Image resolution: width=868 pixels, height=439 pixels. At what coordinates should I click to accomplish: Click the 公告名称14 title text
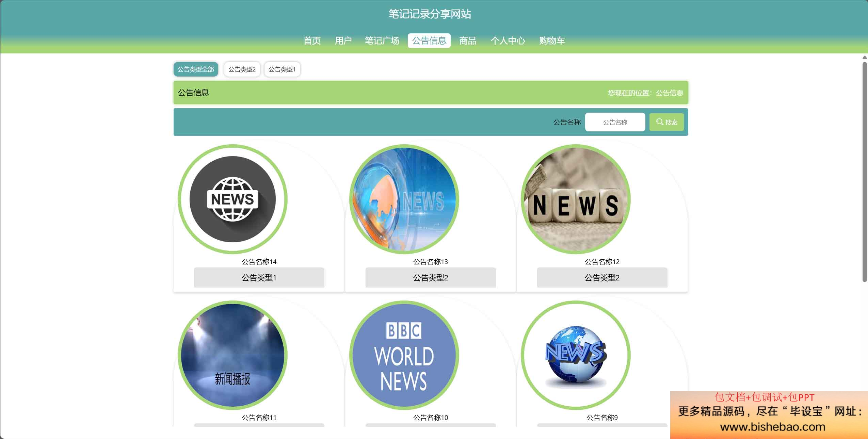point(259,262)
